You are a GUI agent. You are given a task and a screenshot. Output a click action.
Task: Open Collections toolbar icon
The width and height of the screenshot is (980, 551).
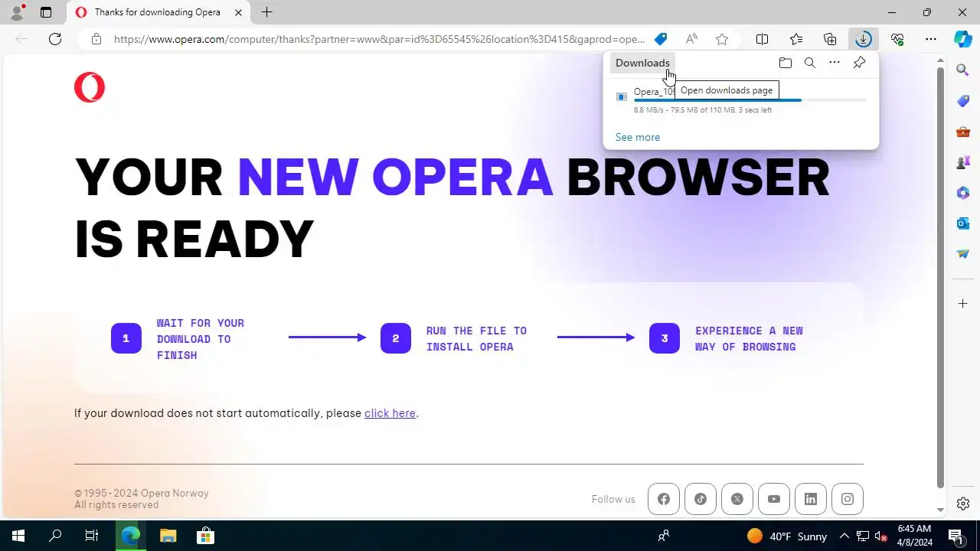(830, 39)
